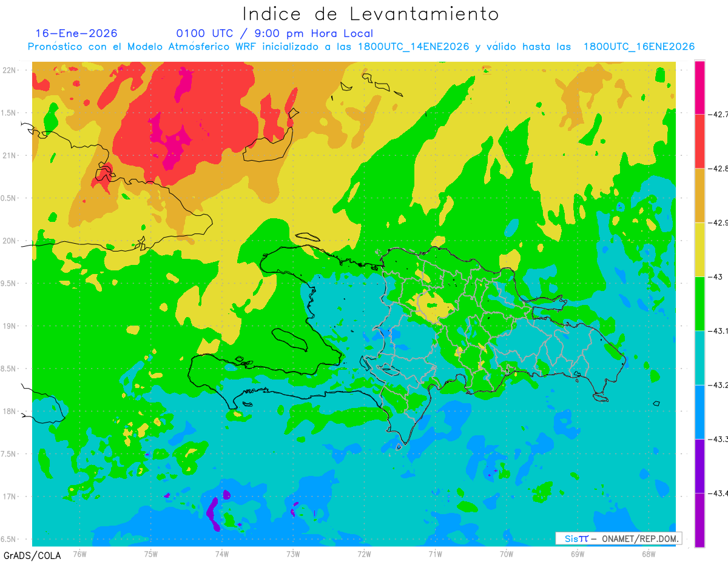Click the '76W' longitude label
The image size is (728, 562).
(79, 554)
